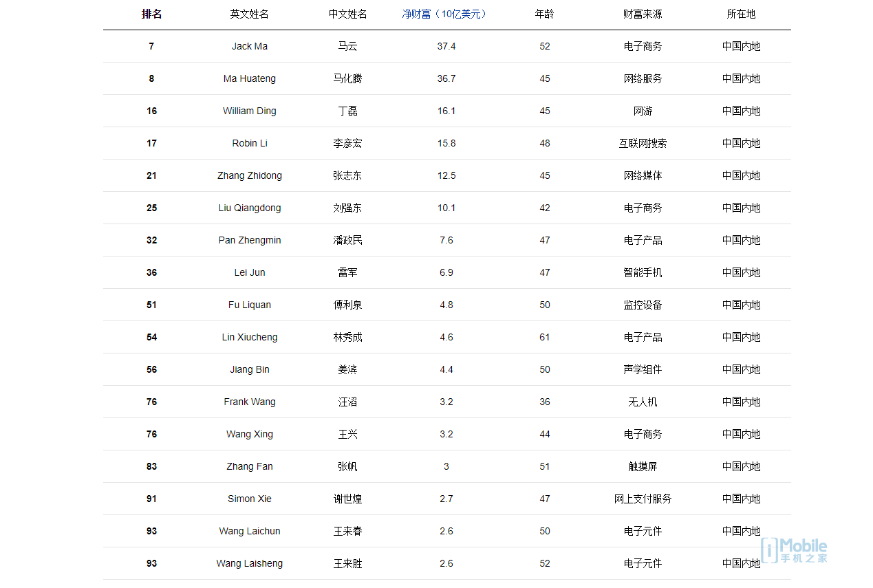Click the wealth source 网络媒体
873x588 pixels.
[643, 175]
